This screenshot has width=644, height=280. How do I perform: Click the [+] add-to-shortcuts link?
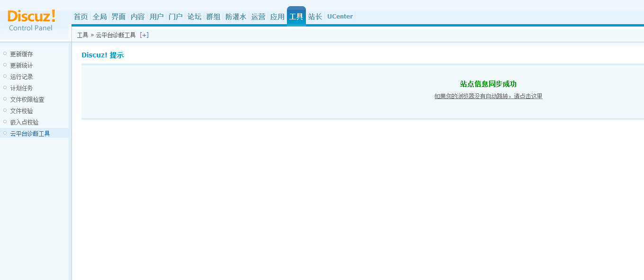(144, 35)
